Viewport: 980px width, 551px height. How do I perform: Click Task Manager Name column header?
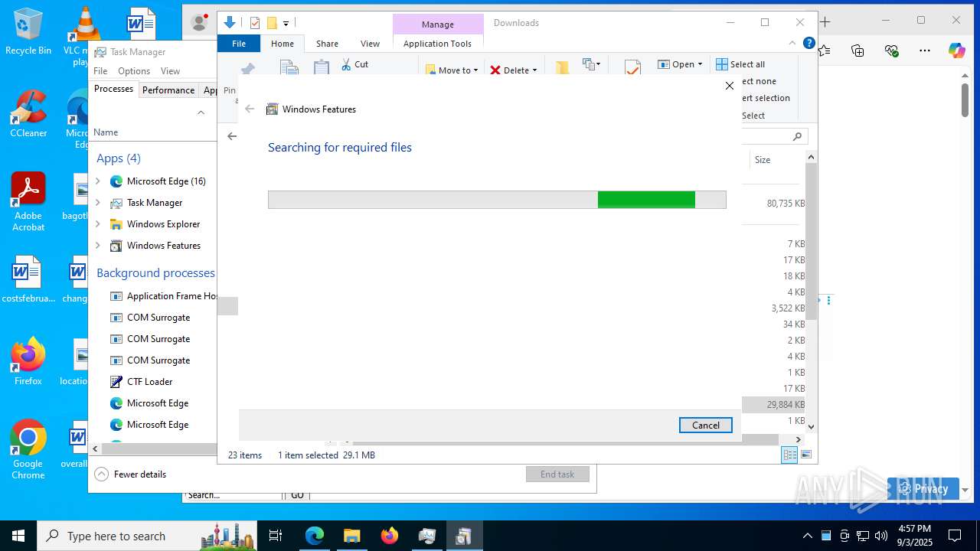[x=106, y=132]
